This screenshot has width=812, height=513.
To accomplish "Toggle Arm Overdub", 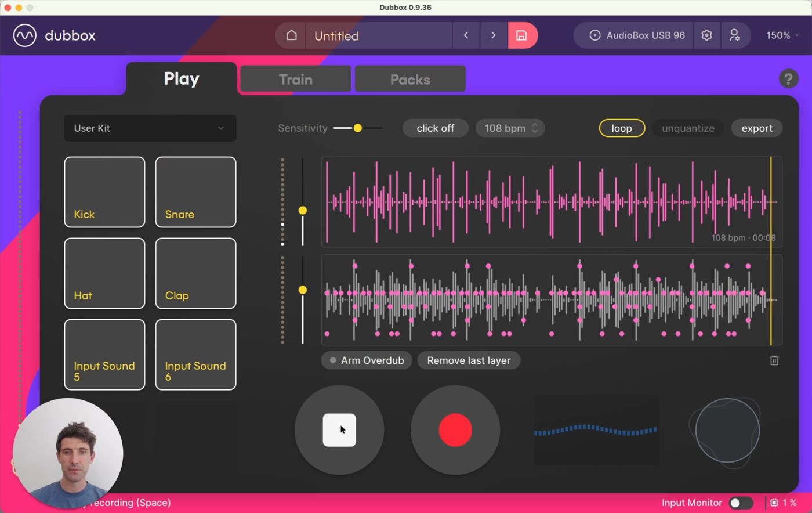I will (x=367, y=360).
